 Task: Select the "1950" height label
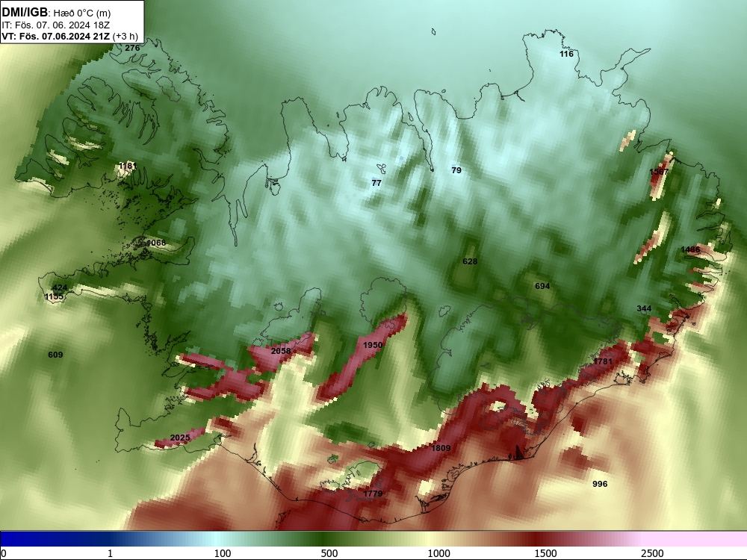(373, 345)
